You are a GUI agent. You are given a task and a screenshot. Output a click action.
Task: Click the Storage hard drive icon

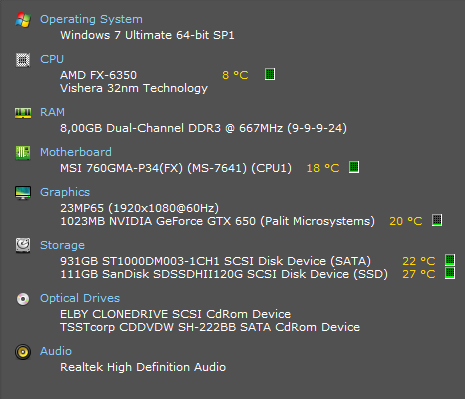(x=23, y=245)
